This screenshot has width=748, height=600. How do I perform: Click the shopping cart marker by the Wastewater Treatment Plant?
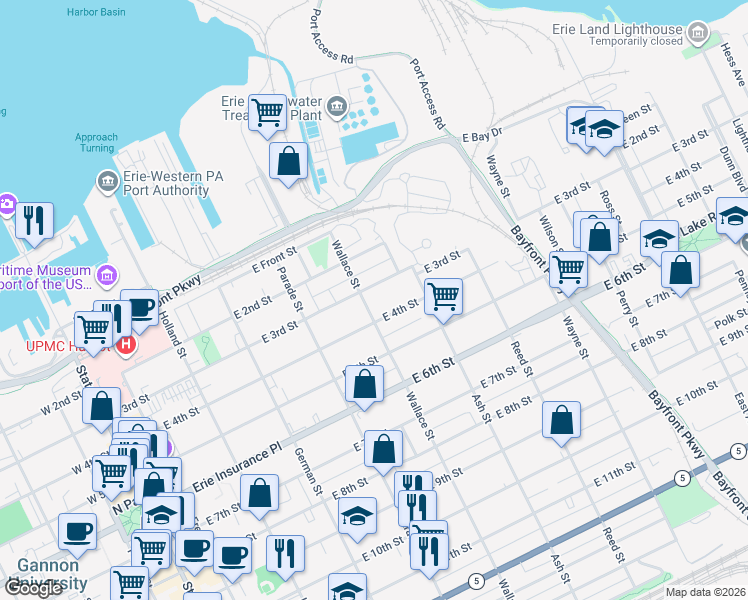[x=268, y=113]
